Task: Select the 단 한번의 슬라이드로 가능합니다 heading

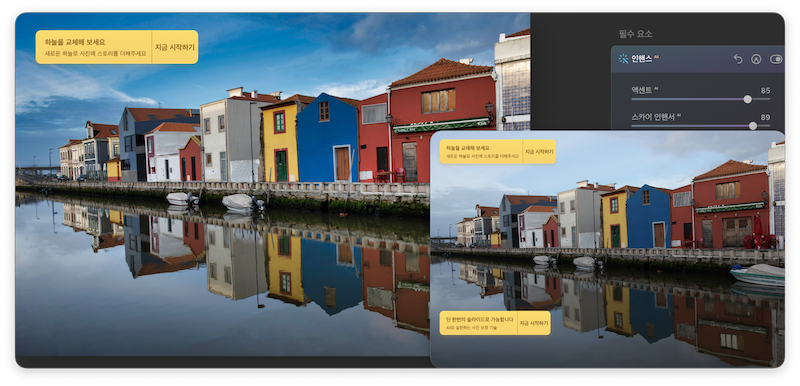Action: pos(479,320)
